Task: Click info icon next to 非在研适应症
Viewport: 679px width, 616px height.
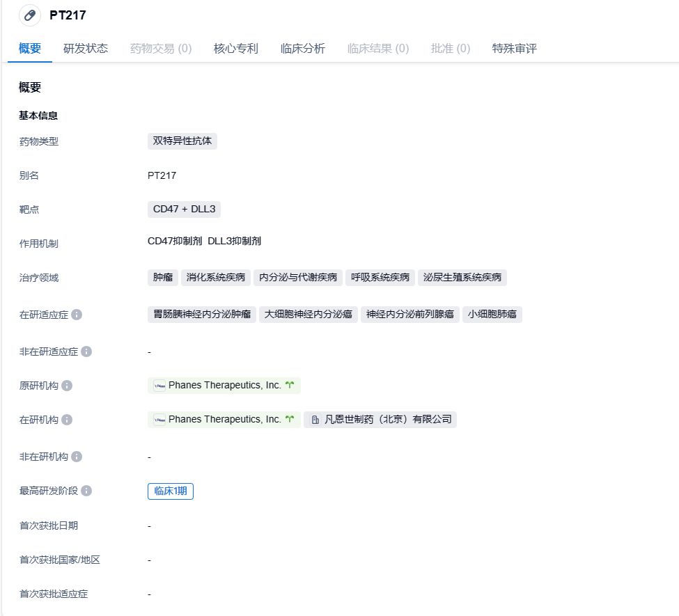Action: 86,352
